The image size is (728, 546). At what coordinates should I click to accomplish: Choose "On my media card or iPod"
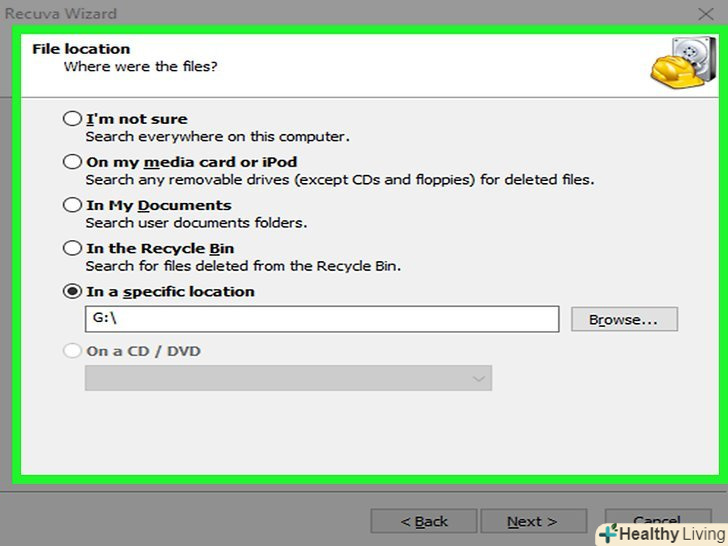point(72,162)
